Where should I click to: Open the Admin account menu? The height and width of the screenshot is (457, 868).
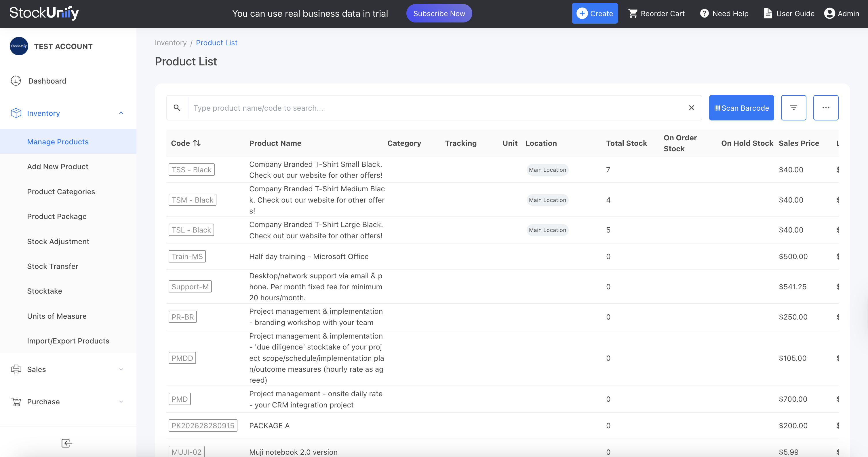(x=842, y=14)
